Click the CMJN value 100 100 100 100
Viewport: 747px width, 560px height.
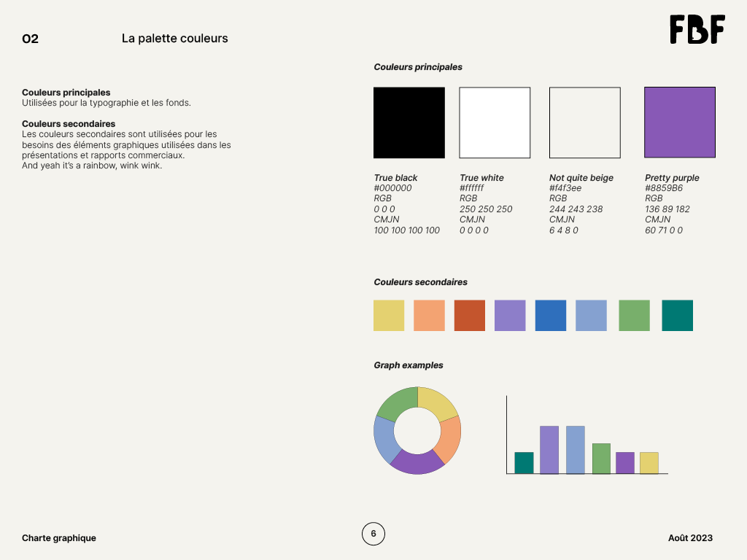click(407, 230)
